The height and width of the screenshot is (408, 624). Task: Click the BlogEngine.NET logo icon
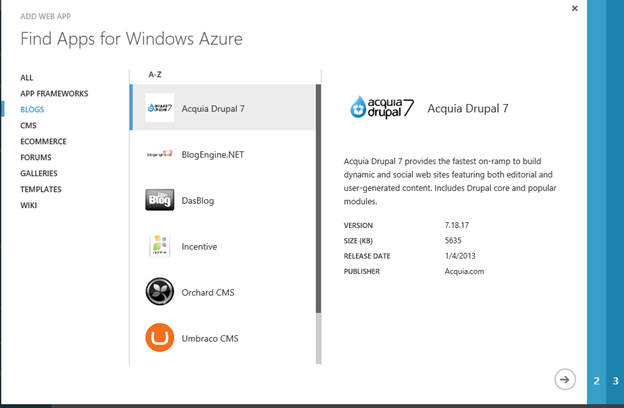tap(160, 154)
